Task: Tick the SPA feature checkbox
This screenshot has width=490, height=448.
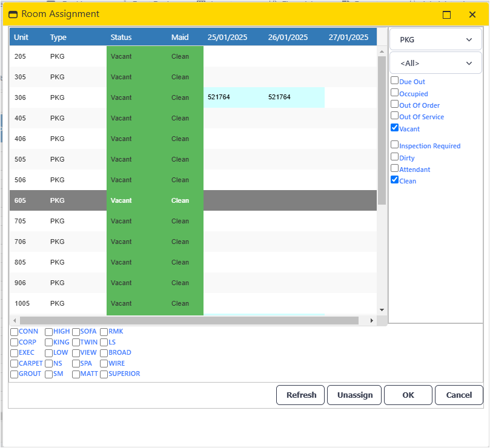Action: pos(76,364)
